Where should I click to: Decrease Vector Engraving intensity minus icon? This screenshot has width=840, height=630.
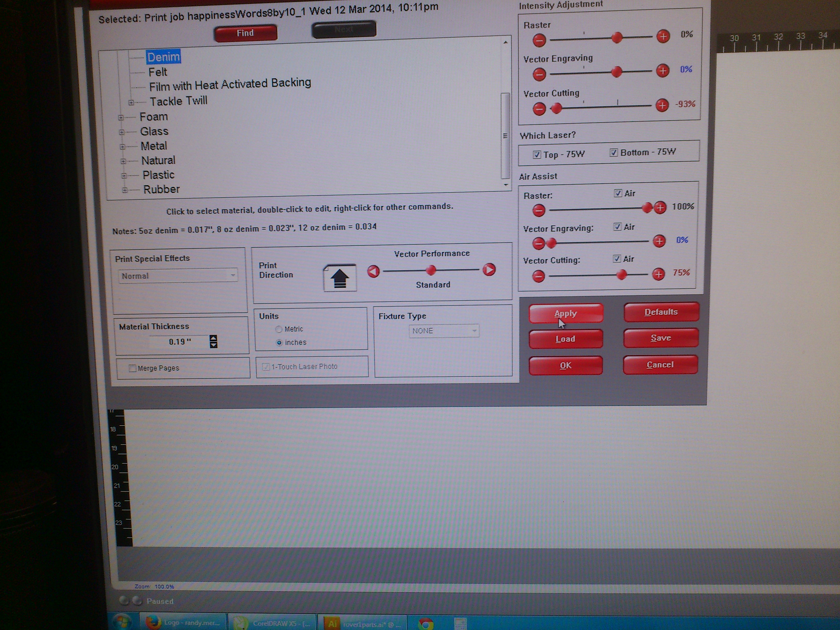pos(539,74)
